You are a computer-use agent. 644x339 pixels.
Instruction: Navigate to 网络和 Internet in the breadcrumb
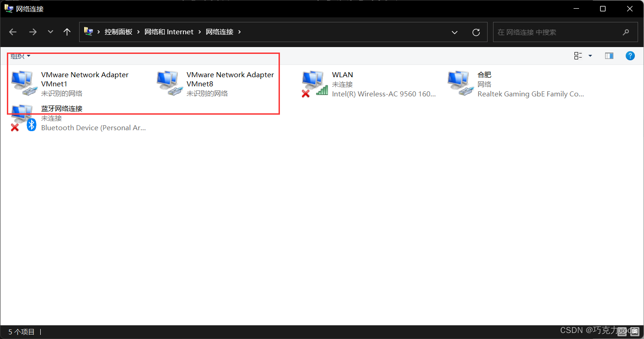pyautogui.click(x=169, y=32)
